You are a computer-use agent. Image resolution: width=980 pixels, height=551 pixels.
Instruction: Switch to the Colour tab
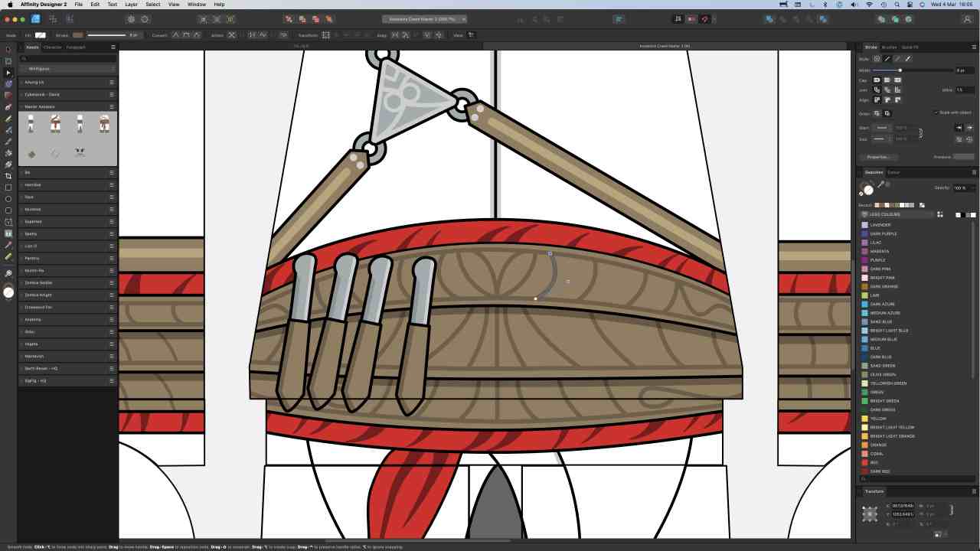[893, 172]
